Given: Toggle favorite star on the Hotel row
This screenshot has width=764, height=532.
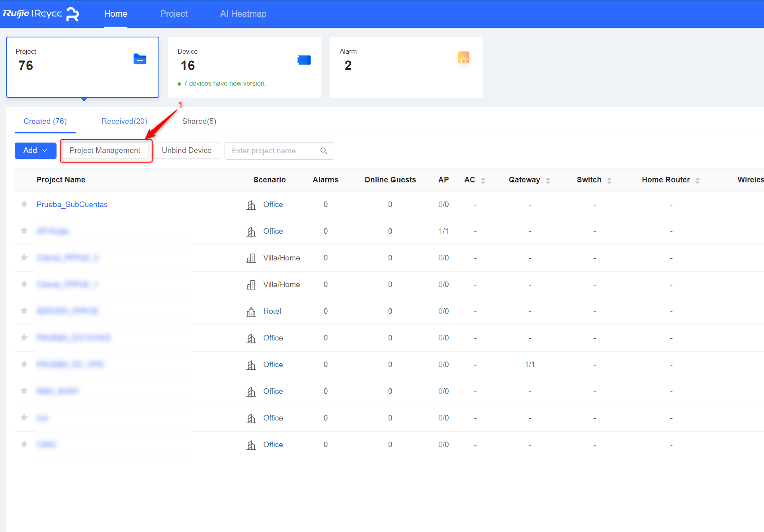Looking at the screenshot, I should 24,311.
